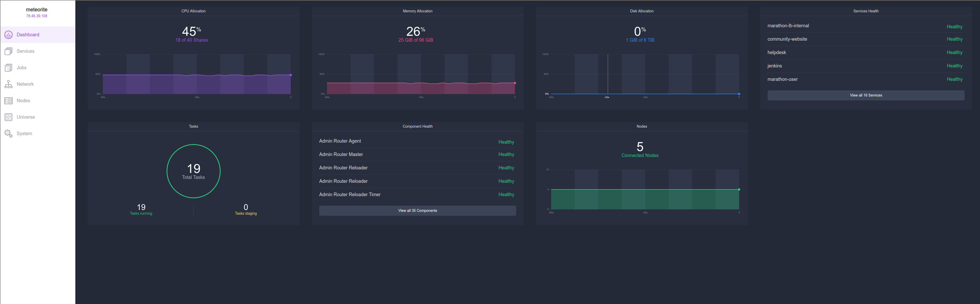This screenshot has height=304, width=980.
Task: Click the Jobs sidebar icon
Action: pyautogui.click(x=8, y=68)
